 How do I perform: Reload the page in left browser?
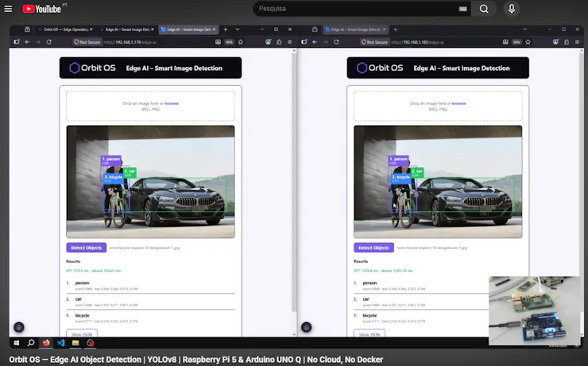(48, 42)
